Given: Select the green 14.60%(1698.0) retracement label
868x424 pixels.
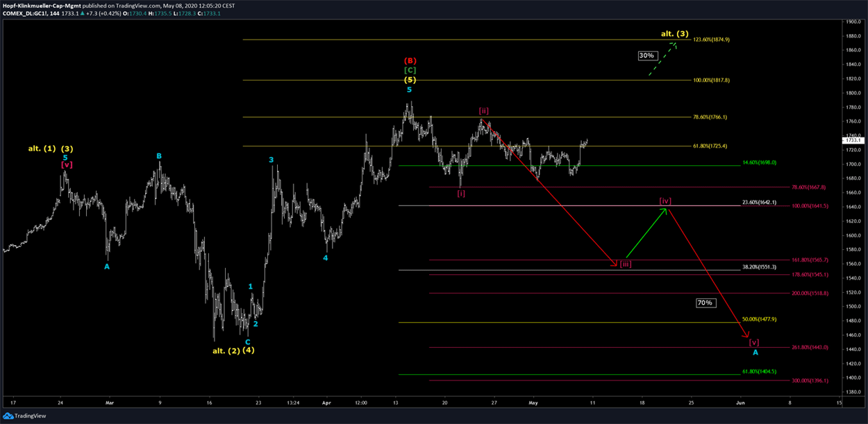Looking at the screenshot, I should (x=759, y=162).
